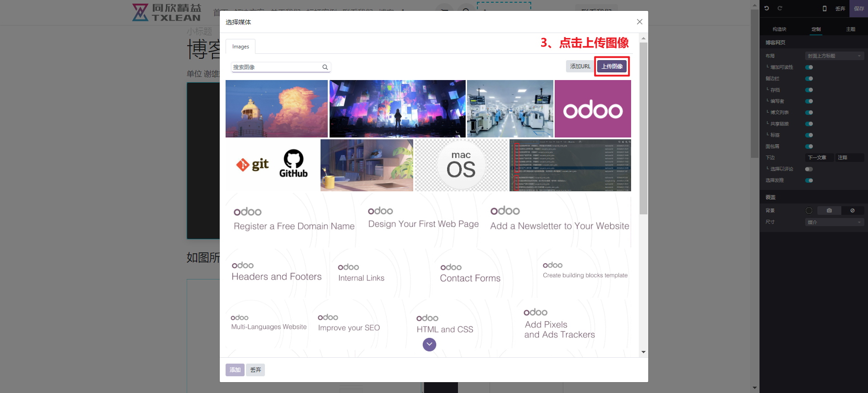868x393 pixels.
Task: Click the purple scroll-down chevron circle
Action: 429,345
